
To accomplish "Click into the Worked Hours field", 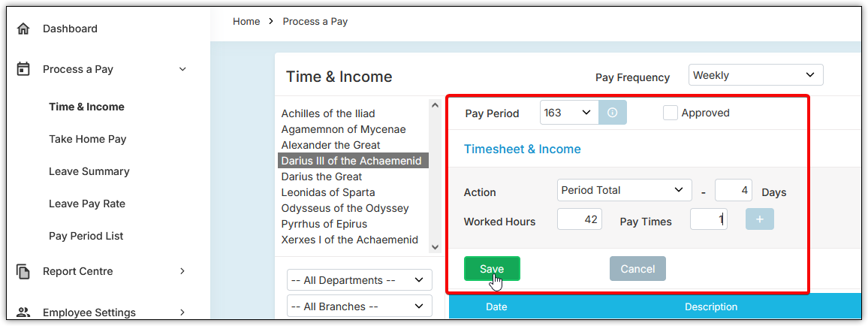I will [x=580, y=219].
